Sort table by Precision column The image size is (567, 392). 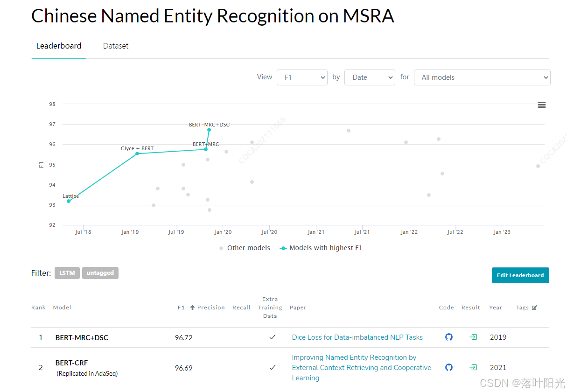tap(211, 308)
